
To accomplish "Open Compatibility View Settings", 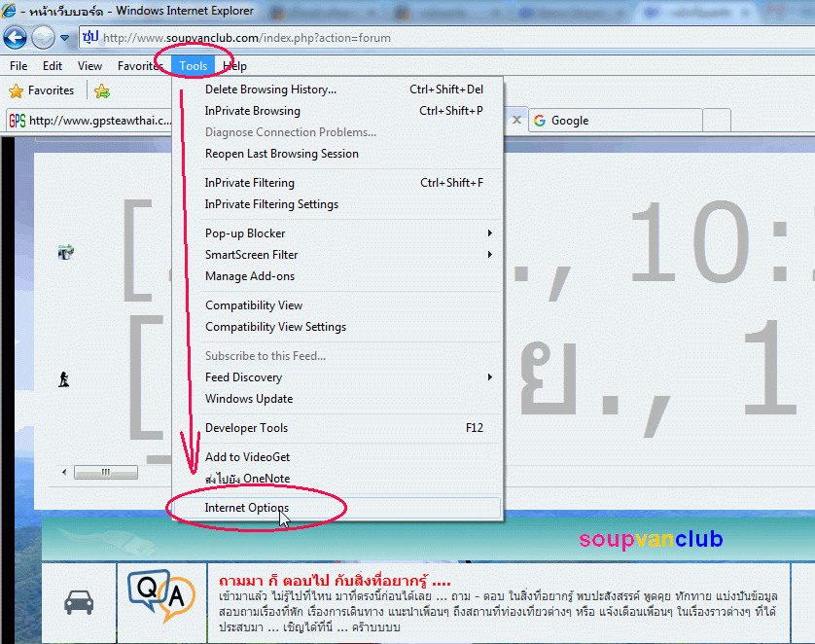I will pos(337,327).
